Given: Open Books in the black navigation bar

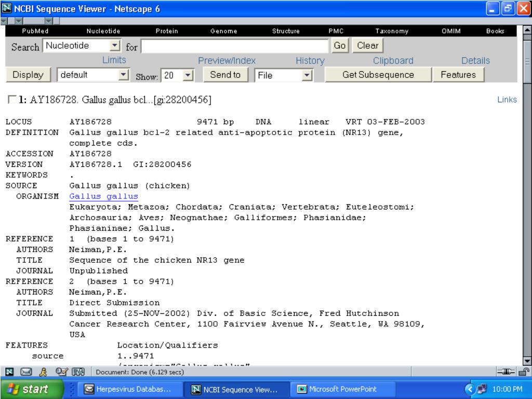Looking at the screenshot, I should point(495,31).
